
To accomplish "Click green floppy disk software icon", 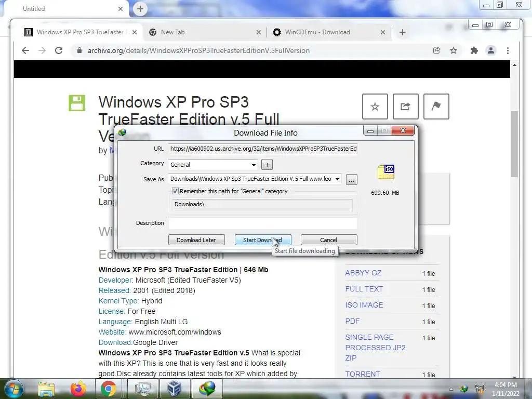I will (77, 103).
